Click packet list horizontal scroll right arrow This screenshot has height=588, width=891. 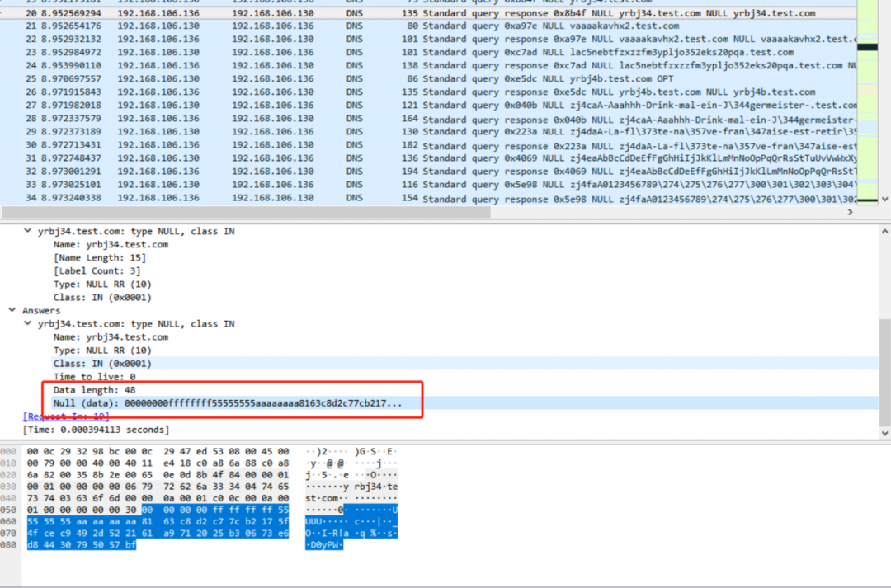coord(850,212)
